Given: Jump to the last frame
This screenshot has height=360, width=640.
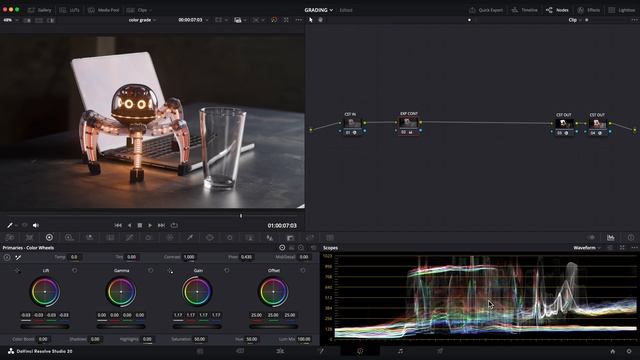Looking at the screenshot, I should [x=161, y=225].
